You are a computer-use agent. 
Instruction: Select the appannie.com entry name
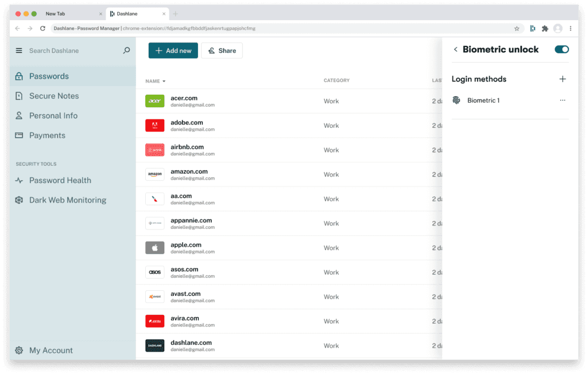pos(191,220)
